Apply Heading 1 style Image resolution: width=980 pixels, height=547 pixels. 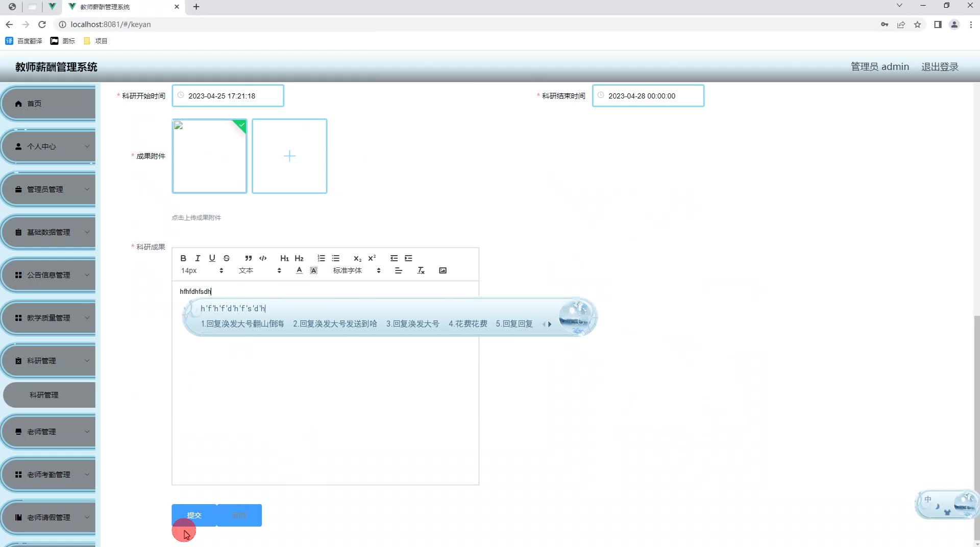pyautogui.click(x=285, y=258)
